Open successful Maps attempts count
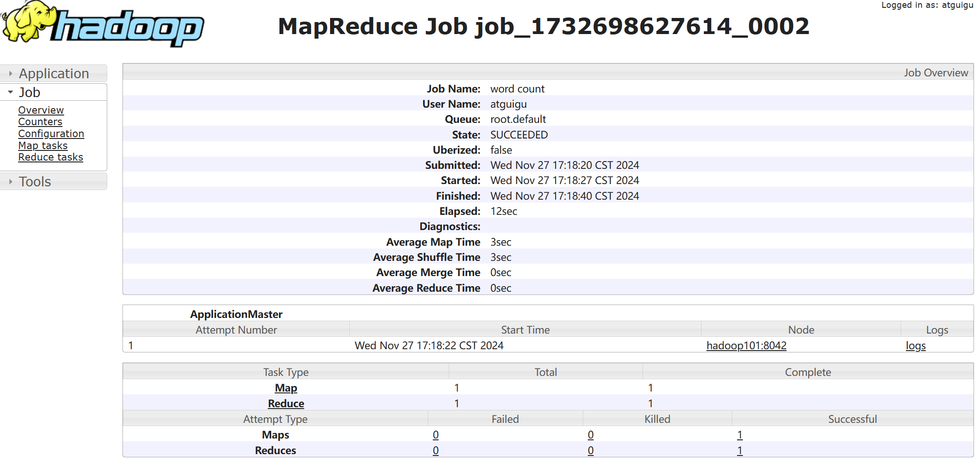Viewport: 980px width, 467px height. (740, 435)
